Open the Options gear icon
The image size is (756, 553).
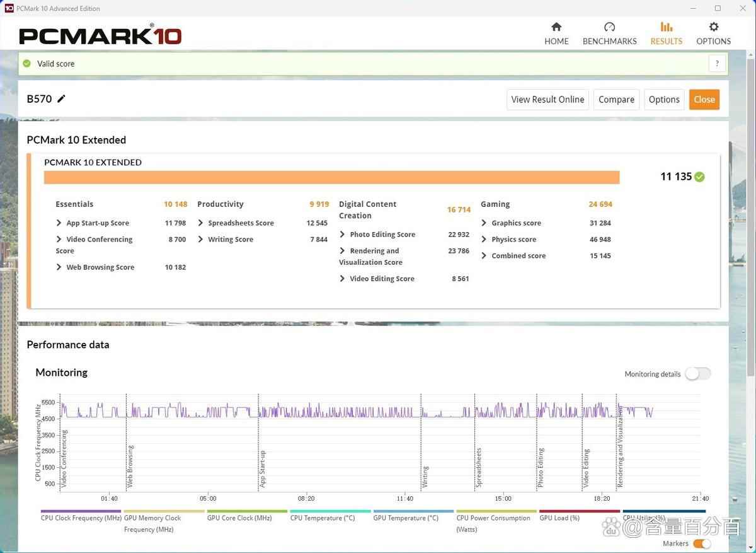tap(713, 27)
